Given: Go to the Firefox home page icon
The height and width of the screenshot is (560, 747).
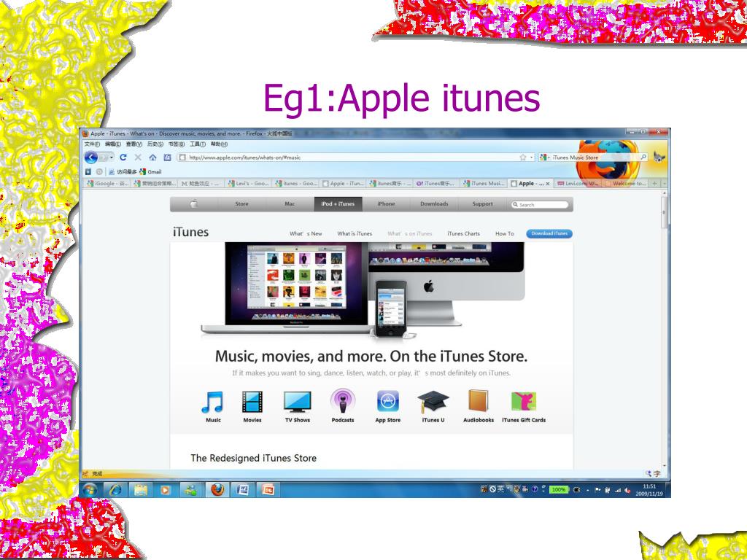Looking at the screenshot, I should point(152,157).
